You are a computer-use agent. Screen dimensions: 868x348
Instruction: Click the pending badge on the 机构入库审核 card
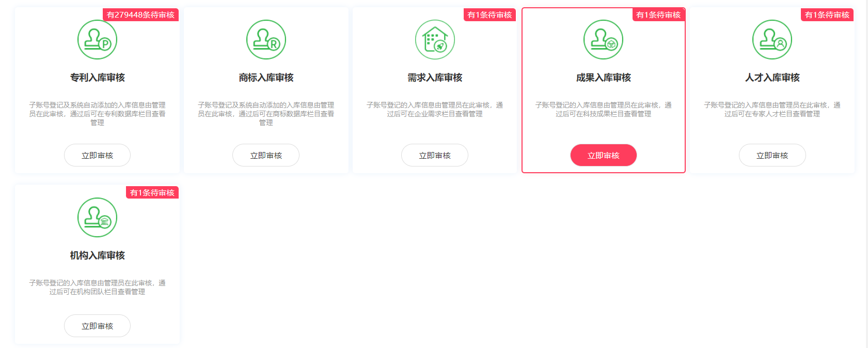[x=152, y=193]
